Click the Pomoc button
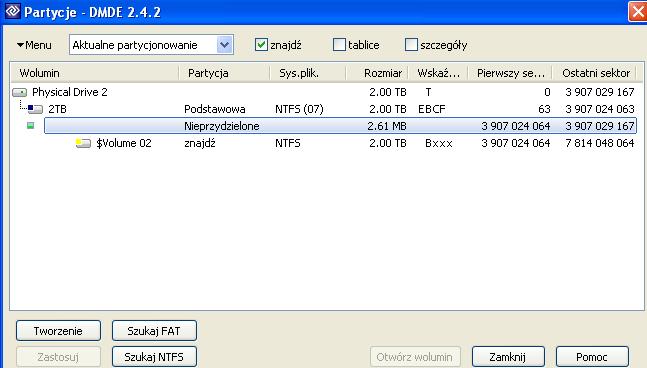 pyautogui.click(x=592, y=357)
